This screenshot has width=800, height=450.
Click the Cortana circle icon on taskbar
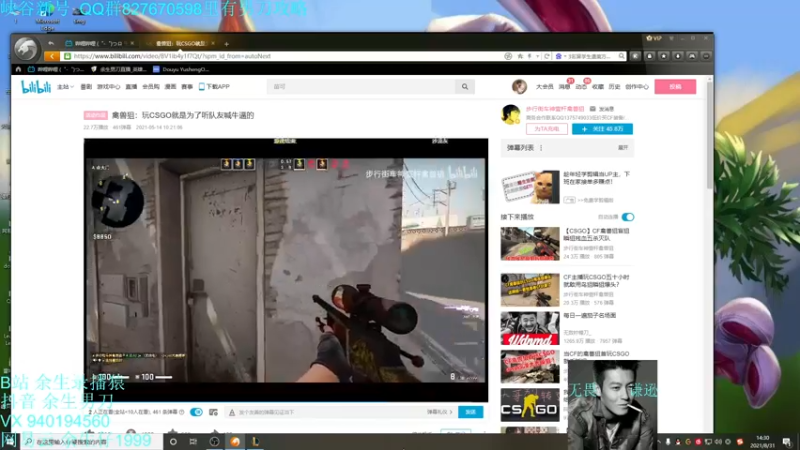click(x=173, y=442)
